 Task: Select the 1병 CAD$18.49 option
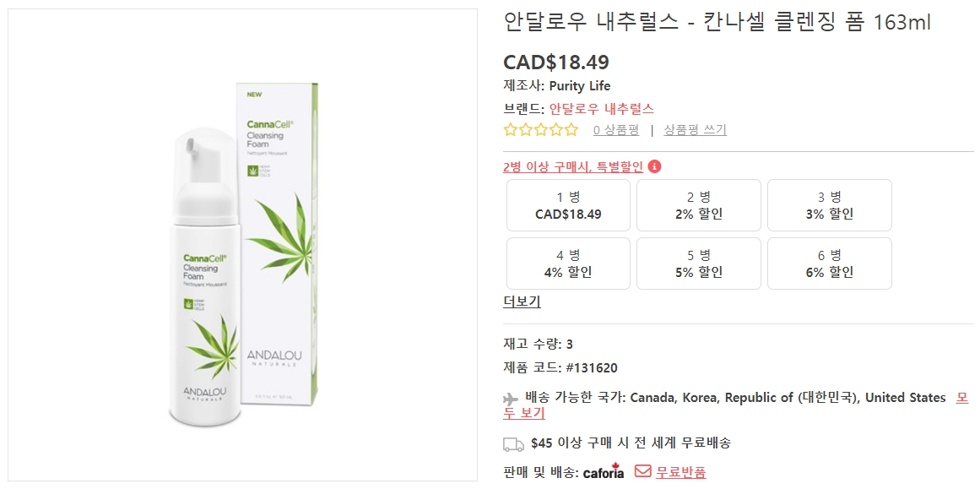point(567,205)
